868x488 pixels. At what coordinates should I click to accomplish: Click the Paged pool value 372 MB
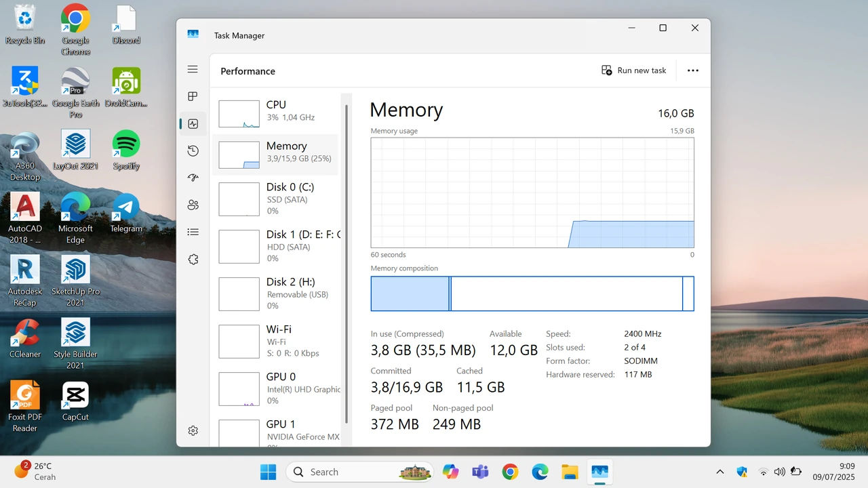coord(395,424)
